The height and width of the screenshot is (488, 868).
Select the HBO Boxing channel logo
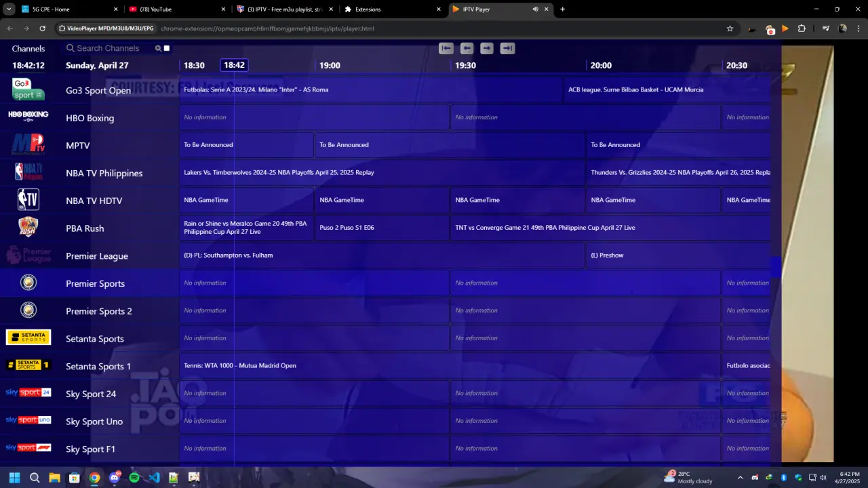coord(28,116)
